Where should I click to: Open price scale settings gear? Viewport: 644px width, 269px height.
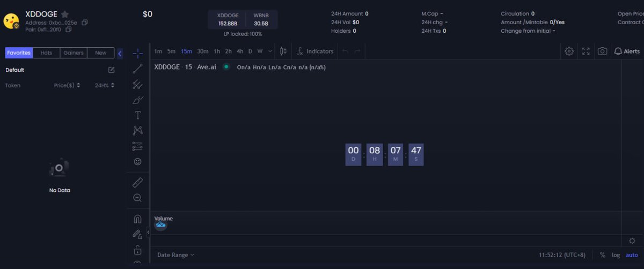632,241
